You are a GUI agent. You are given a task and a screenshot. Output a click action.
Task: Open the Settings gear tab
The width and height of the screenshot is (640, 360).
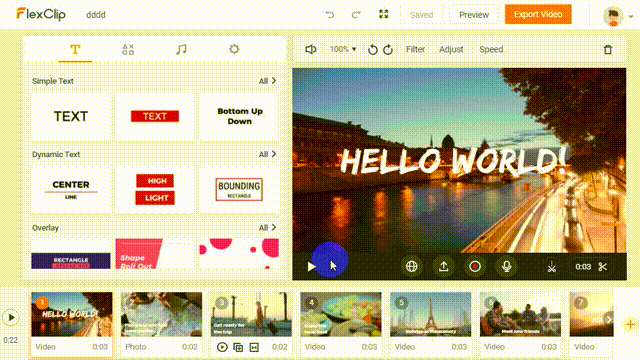pyautogui.click(x=234, y=49)
